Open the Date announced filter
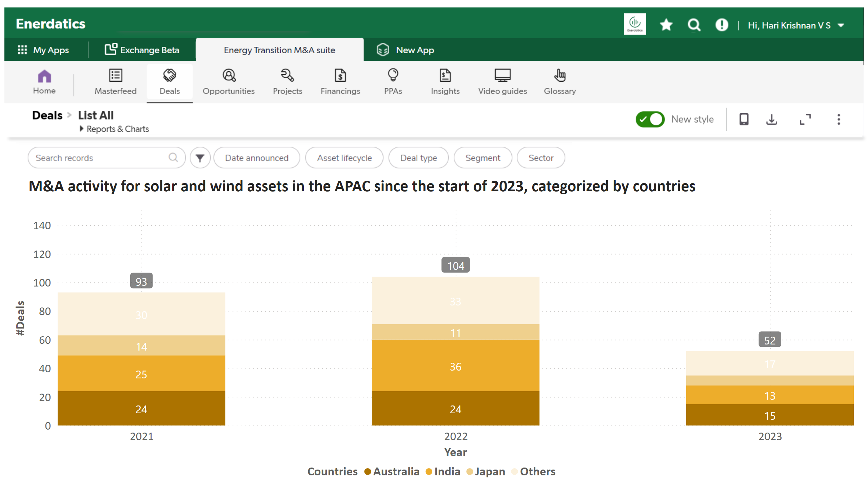This screenshot has width=868, height=495. [x=257, y=158]
